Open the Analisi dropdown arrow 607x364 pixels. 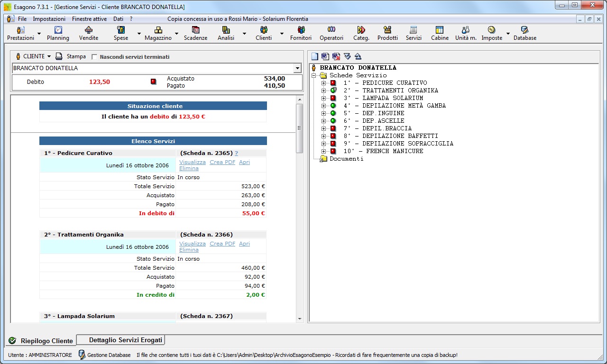(x=244, y=34)
